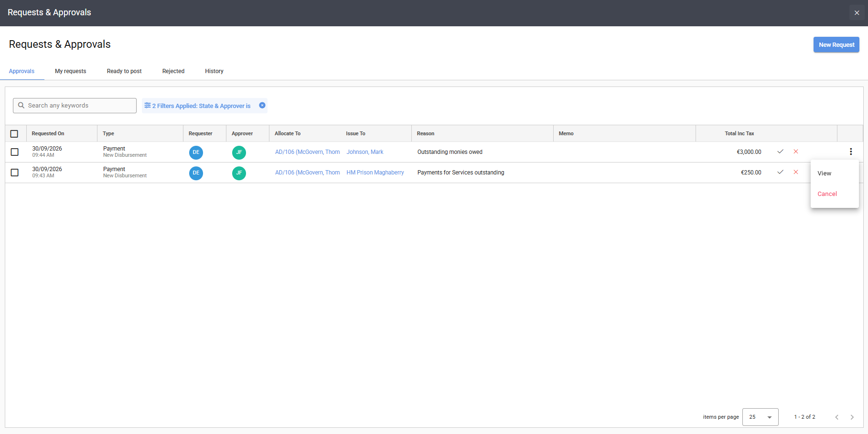Approve the €250.00 request with checkmark
The height and width of the screenshot is (434, 868).
(780, 172)
